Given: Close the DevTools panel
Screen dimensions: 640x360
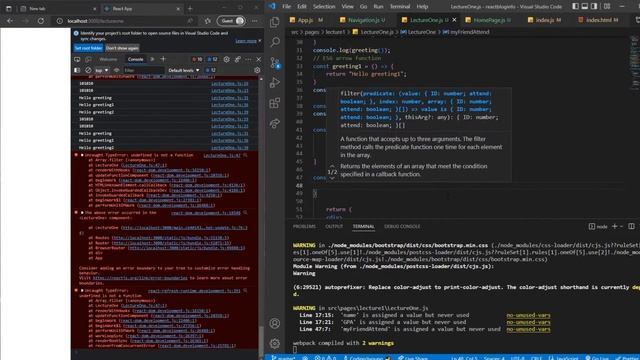Looking at the screenshot, I should [x=258, y=59].
